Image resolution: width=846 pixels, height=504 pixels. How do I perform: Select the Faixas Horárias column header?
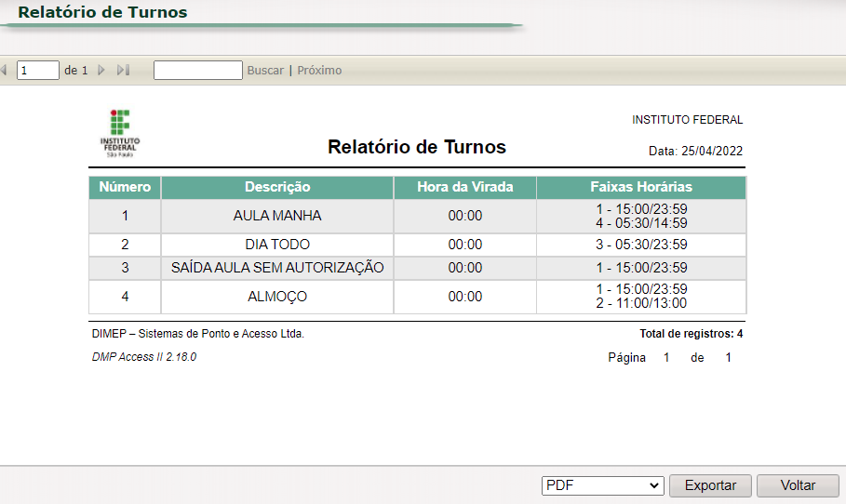pyautogui.click(x=641, y=187)
